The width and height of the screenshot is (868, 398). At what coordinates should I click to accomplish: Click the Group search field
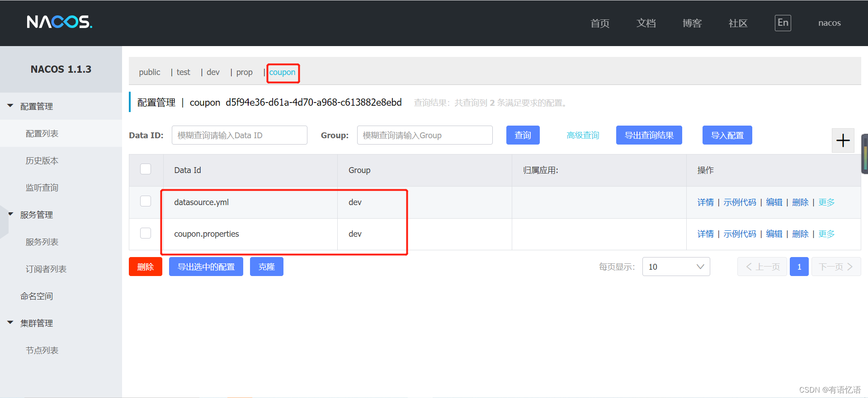point(425,135)
